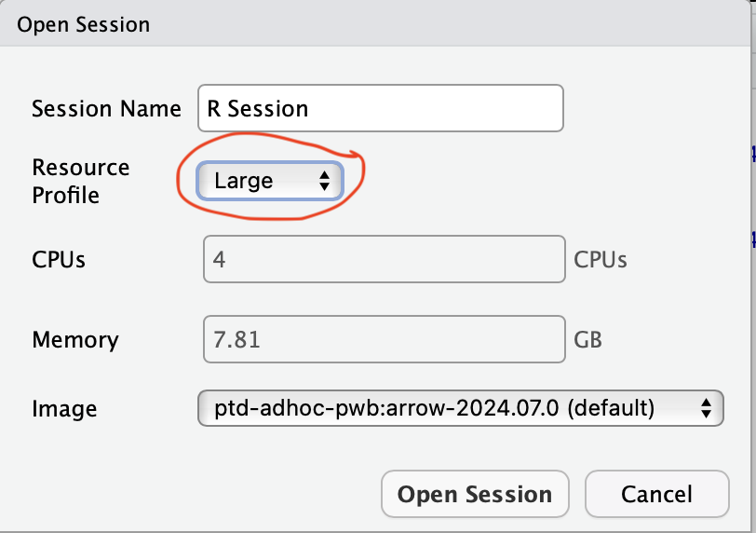
Task: Click the Session Name label
Action: [x=106, y=109]
